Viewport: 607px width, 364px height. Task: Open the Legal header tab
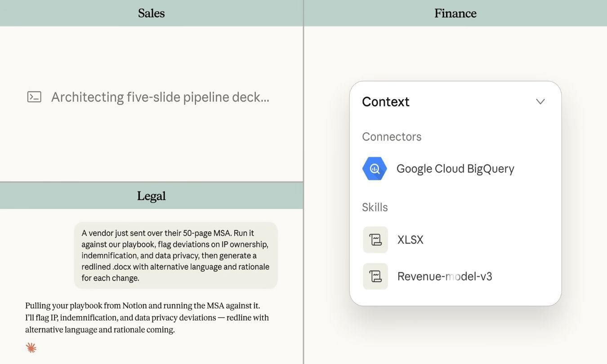[151, 195]
